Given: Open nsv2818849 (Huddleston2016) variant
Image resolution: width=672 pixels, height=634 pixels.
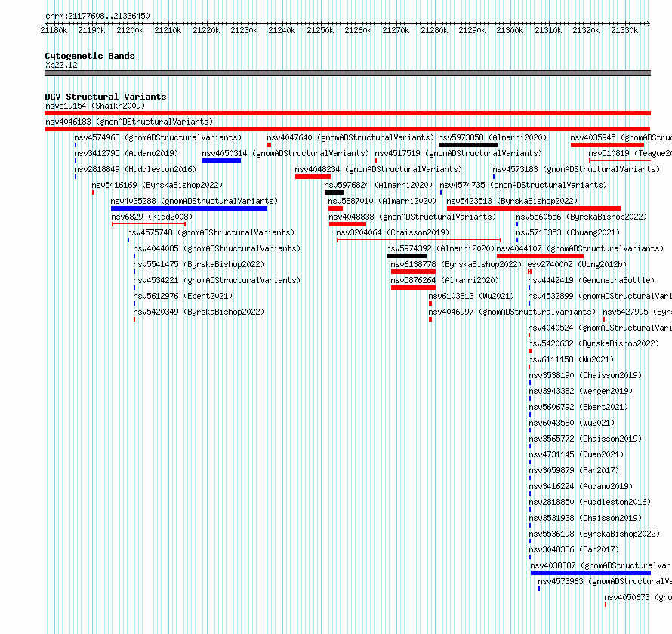Looking at the screenshot, I should (135, 169).
